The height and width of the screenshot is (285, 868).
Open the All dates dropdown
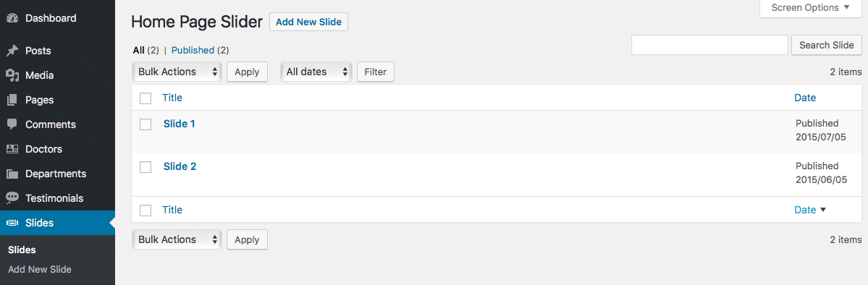point(316,72)
